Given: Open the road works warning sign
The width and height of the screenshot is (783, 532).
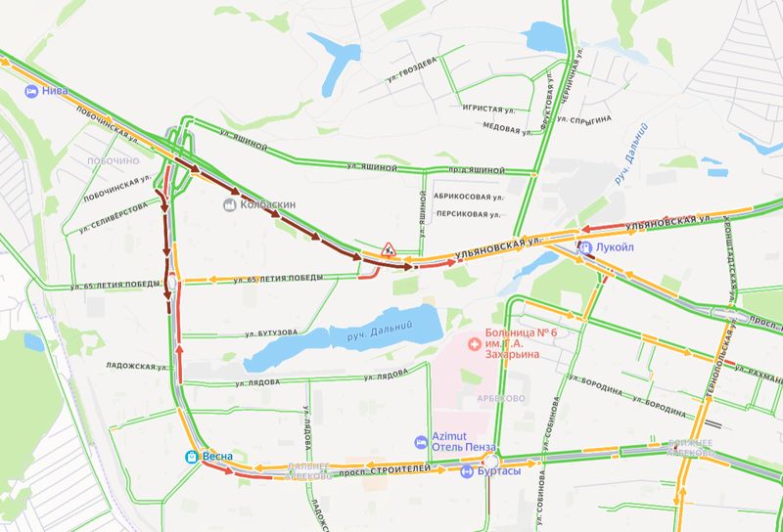Looking at the screenshot, I should [x=388, y=249].
